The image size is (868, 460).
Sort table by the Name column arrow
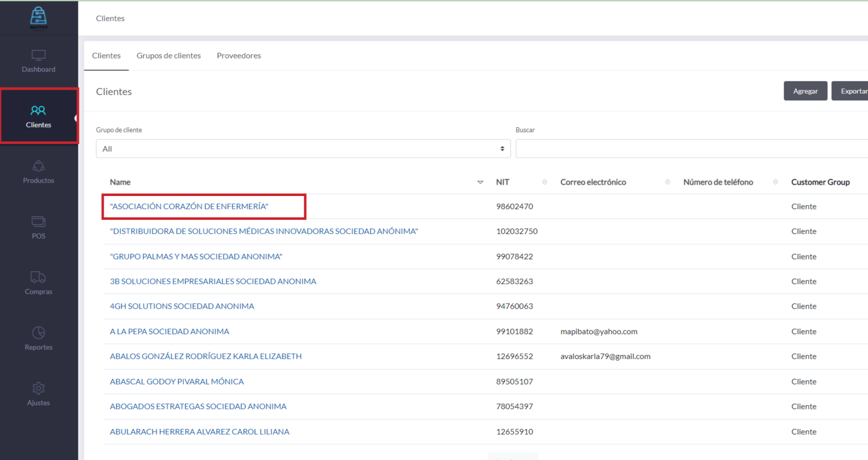(480, 182)
